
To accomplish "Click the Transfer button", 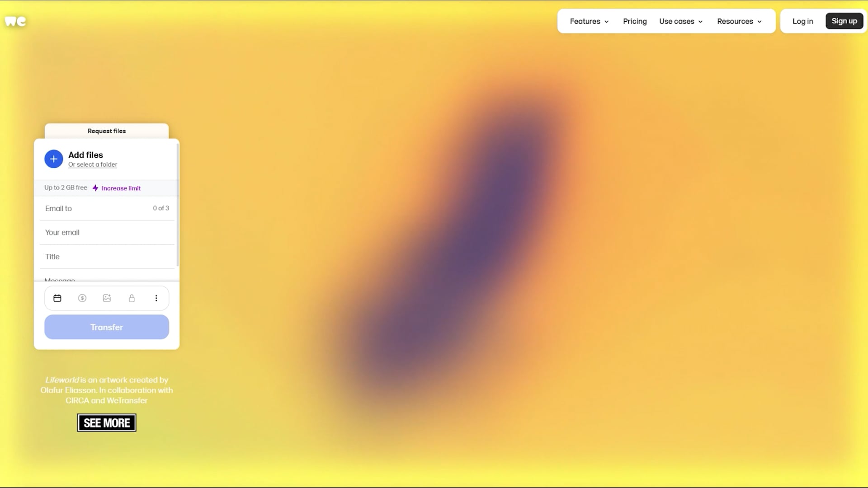I will tap(107, 327).
